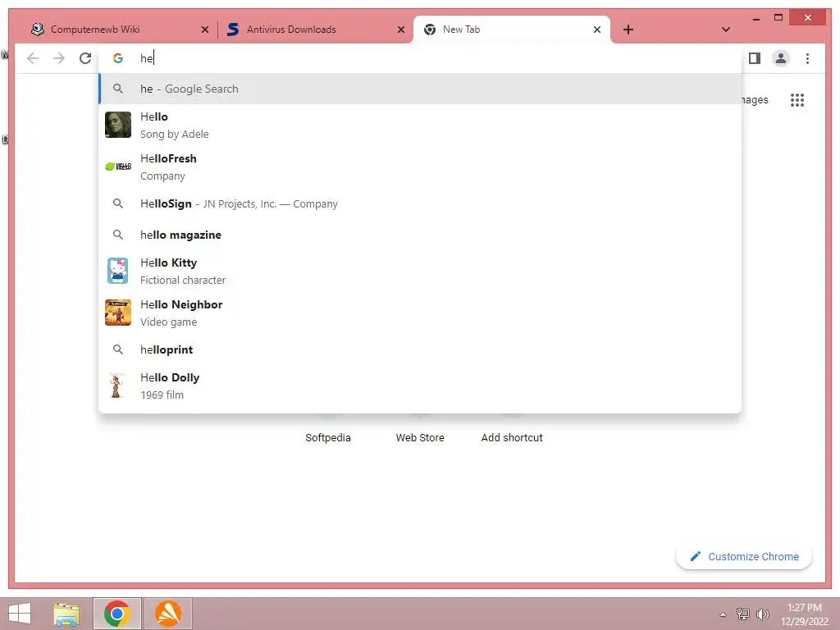Viewport: 840px width, 630px height.
Task: Open File Explorer from taskbar
Action: click(66, 614)
